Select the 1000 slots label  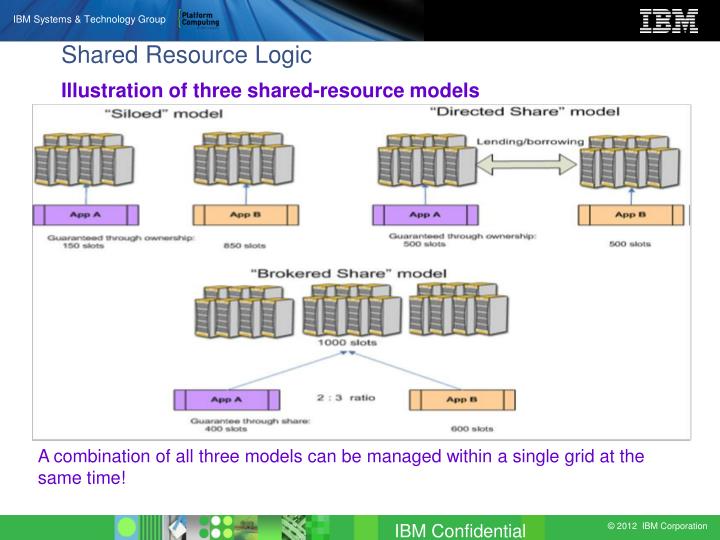(347, 343)
